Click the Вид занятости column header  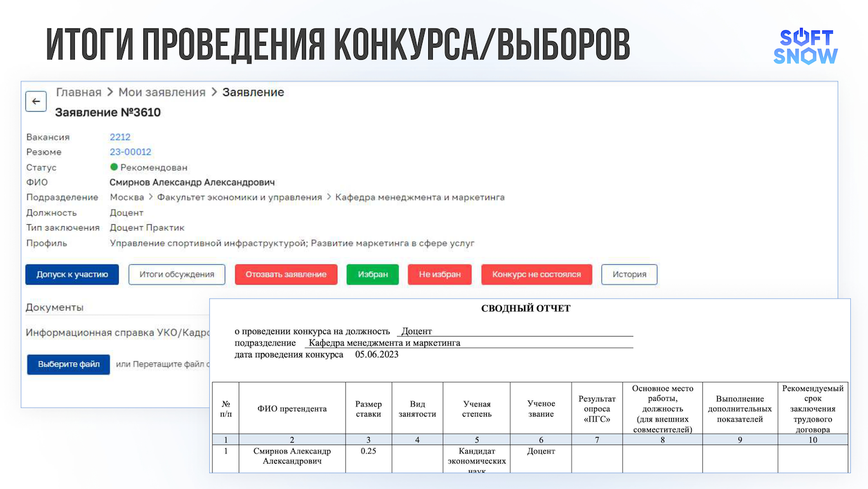click(x=418, y=409)
